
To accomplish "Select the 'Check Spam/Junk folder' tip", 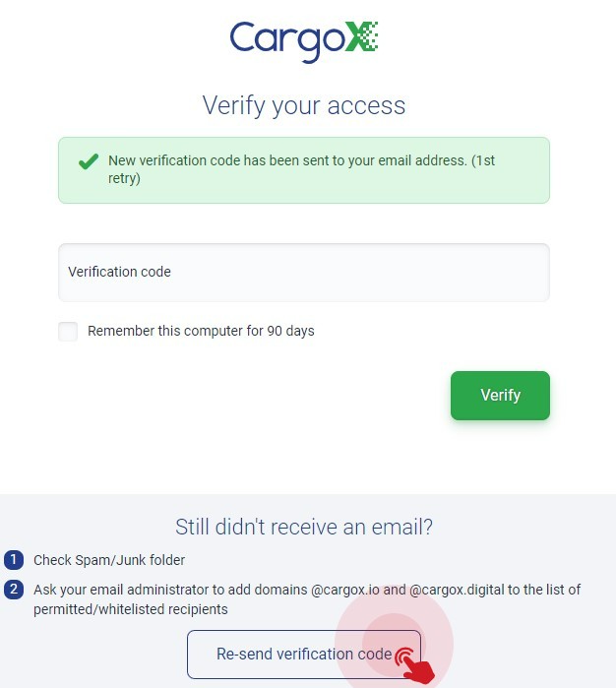I will point(109,560).
